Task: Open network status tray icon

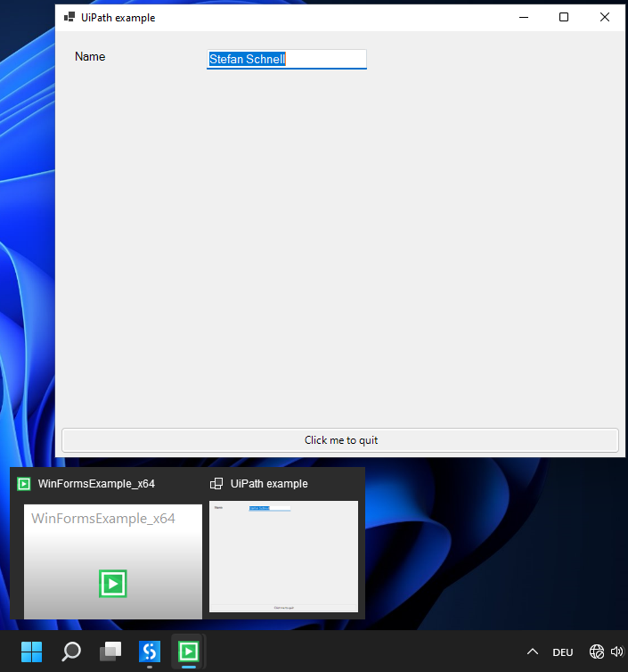Action: point(597,652)
